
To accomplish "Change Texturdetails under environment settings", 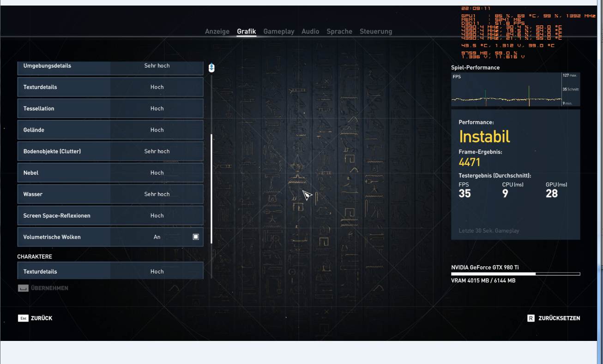I will tap(110, 87).
